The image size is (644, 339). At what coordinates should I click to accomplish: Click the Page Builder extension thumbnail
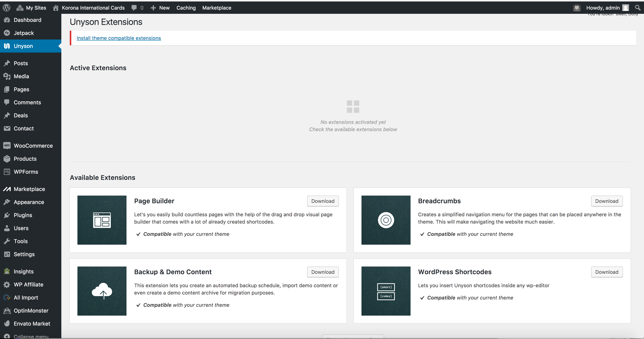[x=102, y=220]
